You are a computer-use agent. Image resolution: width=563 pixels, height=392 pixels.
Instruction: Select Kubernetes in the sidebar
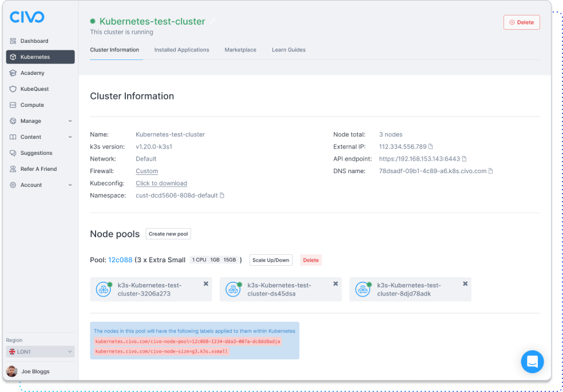pyautogui.click(x=40, y=57)
